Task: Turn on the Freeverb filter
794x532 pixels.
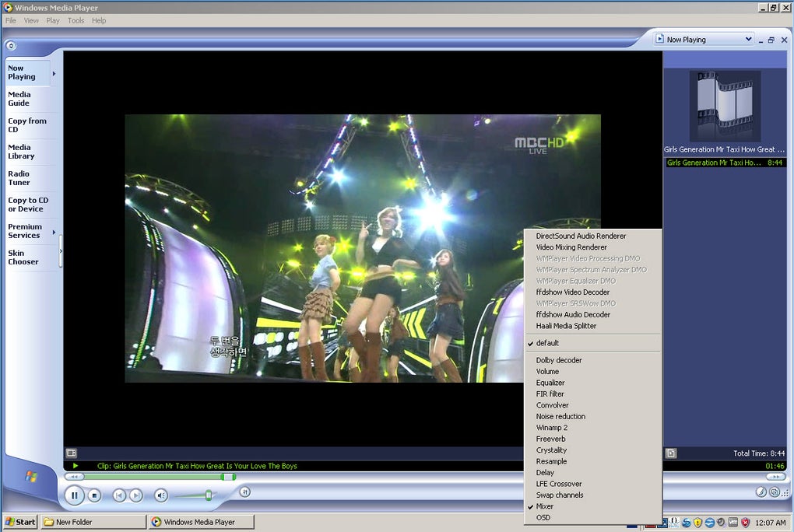Action: pos(593,439)
